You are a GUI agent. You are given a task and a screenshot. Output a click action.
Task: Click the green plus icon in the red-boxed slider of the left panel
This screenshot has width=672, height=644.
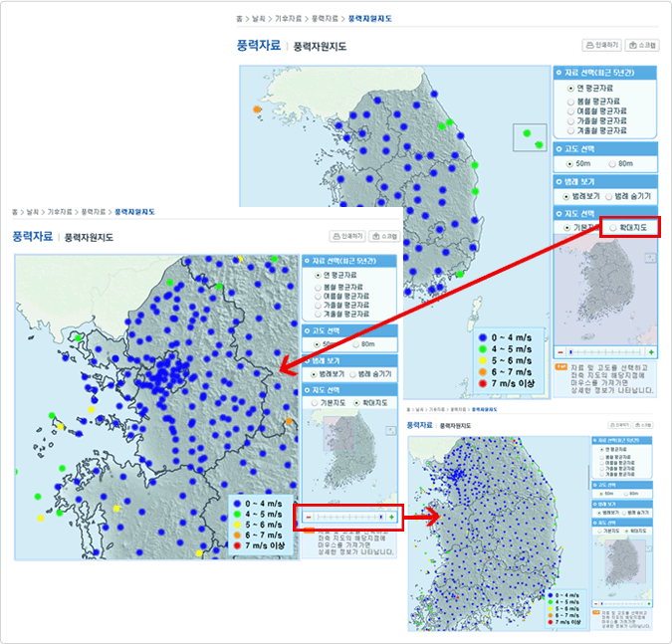(391, 518)
